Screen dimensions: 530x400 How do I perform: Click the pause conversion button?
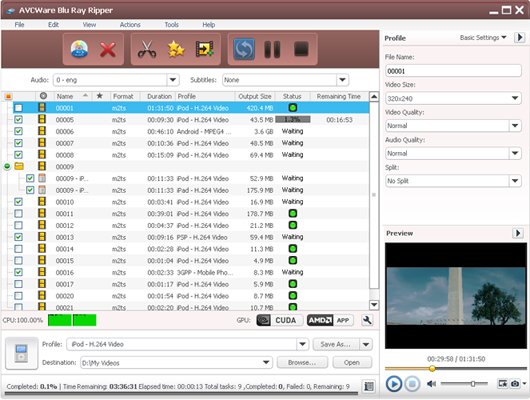click(272, 49)
